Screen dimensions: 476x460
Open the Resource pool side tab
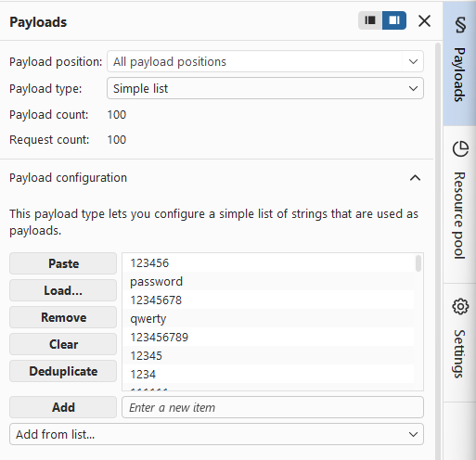pyautogui.click(x=459, y=204)
